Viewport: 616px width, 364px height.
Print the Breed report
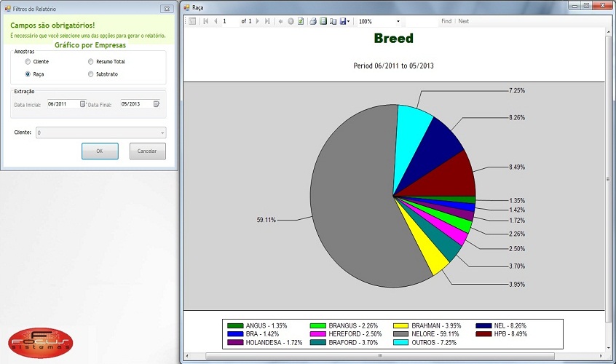pos(313,21)
